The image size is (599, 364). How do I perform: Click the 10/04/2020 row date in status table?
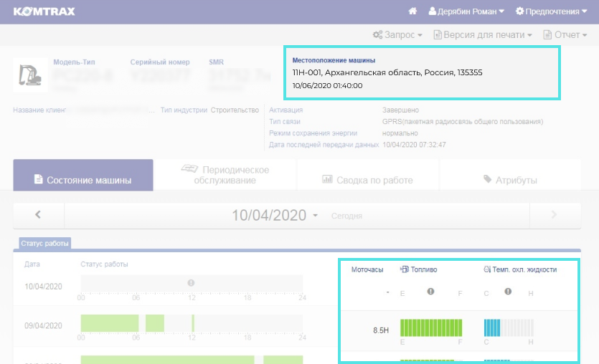click(43, 287)
